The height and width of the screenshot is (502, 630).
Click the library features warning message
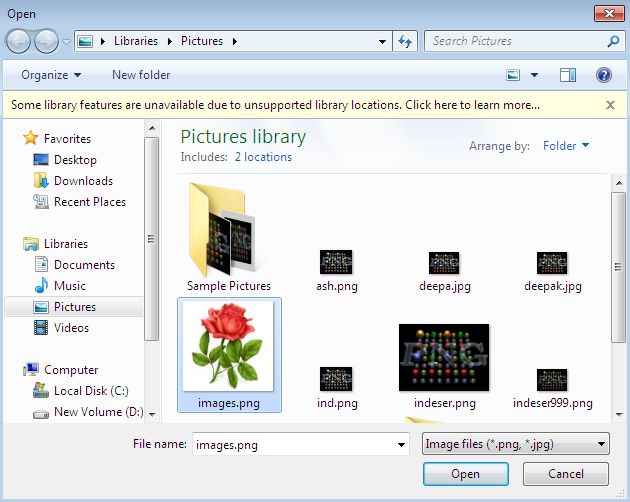(275, 105)
